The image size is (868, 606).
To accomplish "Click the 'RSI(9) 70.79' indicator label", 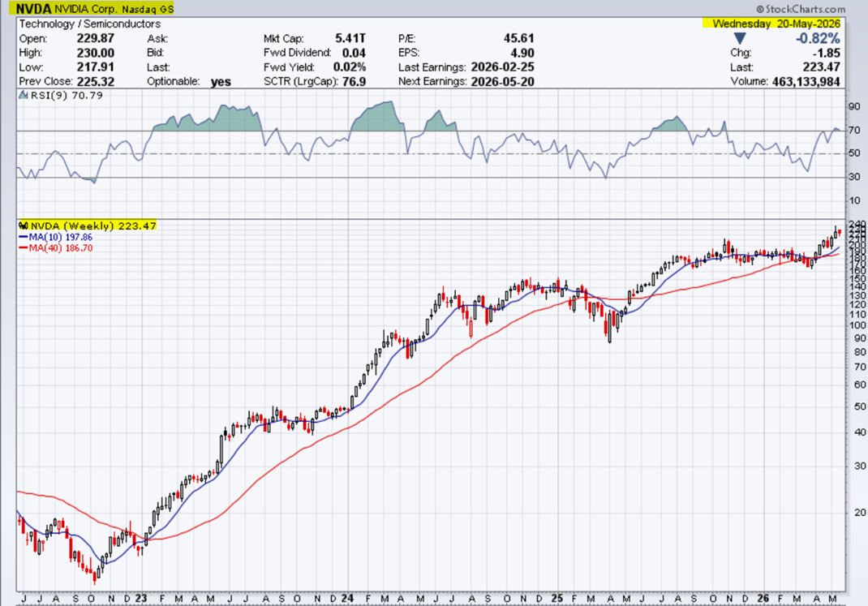I will (x=67, y=95).
